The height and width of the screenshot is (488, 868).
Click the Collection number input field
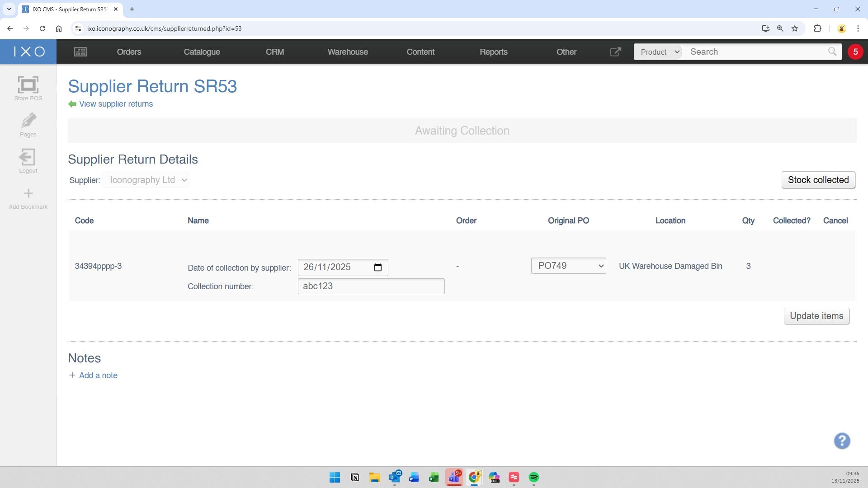[371, 286]
